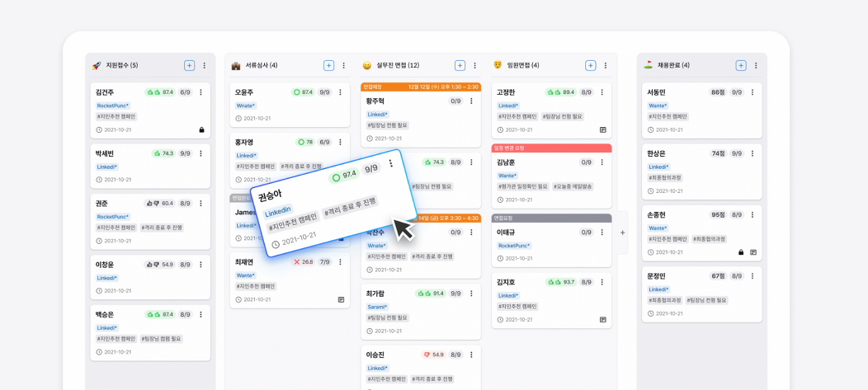Click Sarami* source tag on 최가람 card
Screen dimensions: 868x390
coord(378,307)
